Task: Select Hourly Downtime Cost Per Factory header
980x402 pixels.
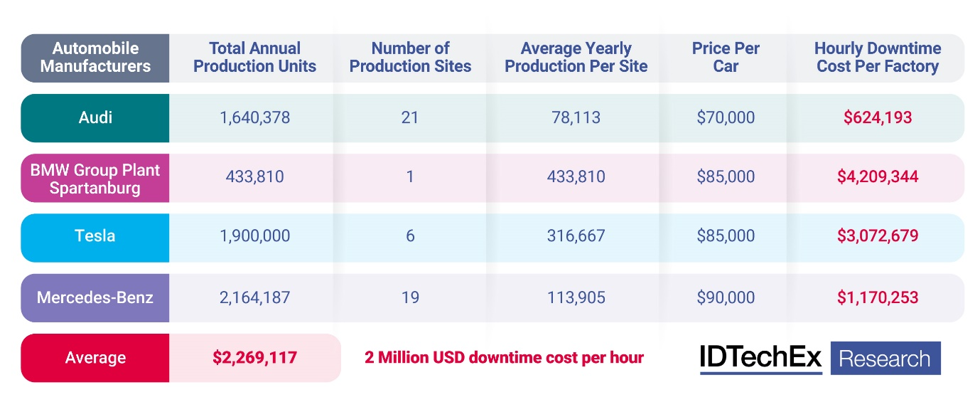Action: pos(877,58)
